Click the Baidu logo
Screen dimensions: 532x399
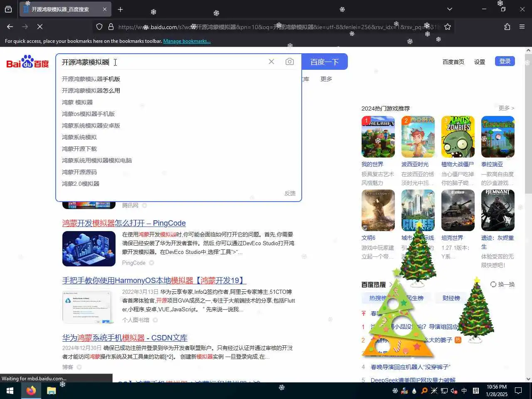point(27,62)
